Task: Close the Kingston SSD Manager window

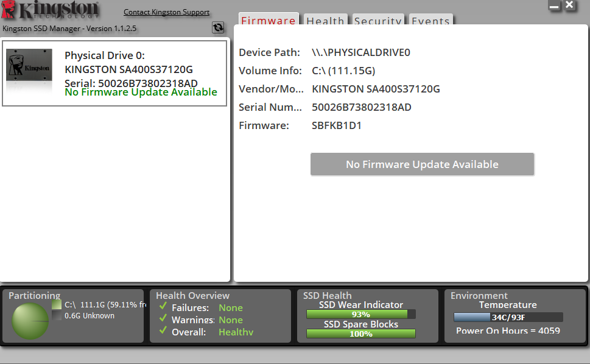Action: pyautogui.click(x=570, y=5)
